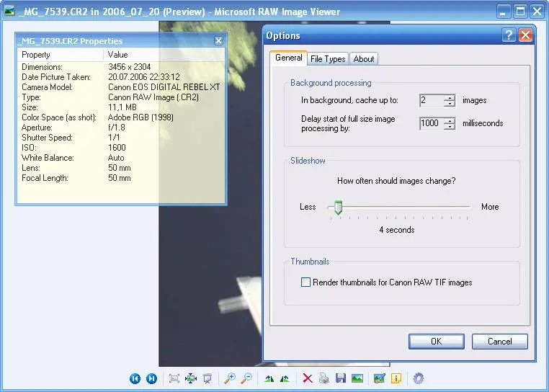Open the About tab
549x392 pixels.
click(x=364, y=59)
